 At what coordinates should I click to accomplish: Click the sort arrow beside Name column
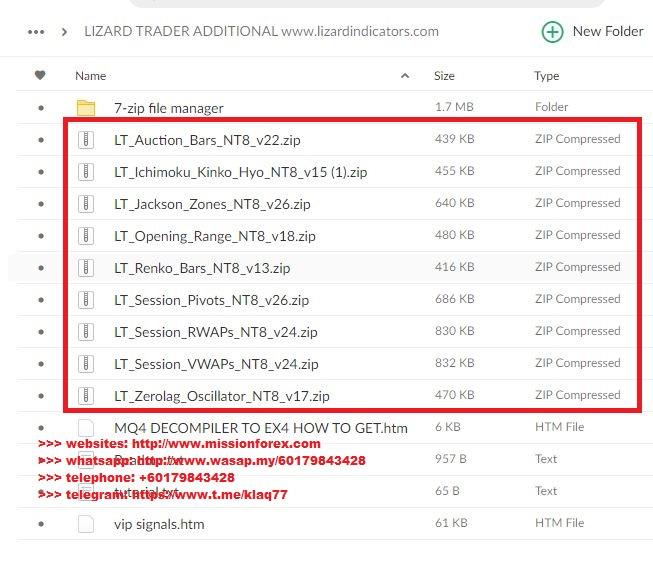[405, 76]
